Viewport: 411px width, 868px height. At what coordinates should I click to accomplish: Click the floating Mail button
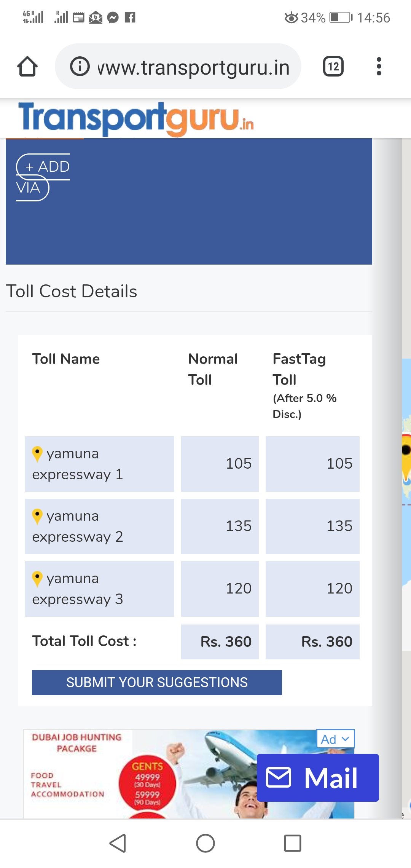pyautogui.click(x=318, y=778)
